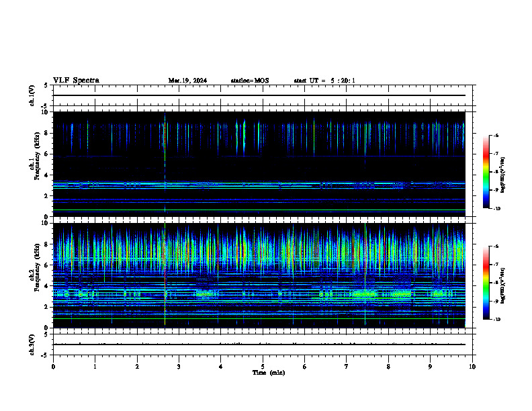Click tick label "10" on the Time axis
532x411 pixels.
point(472,367)
